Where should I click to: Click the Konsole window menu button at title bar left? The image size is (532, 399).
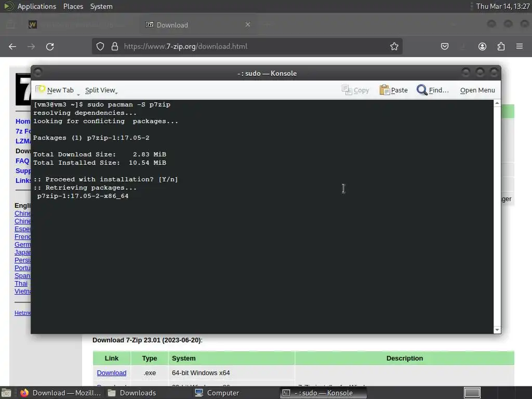[37, 72]
